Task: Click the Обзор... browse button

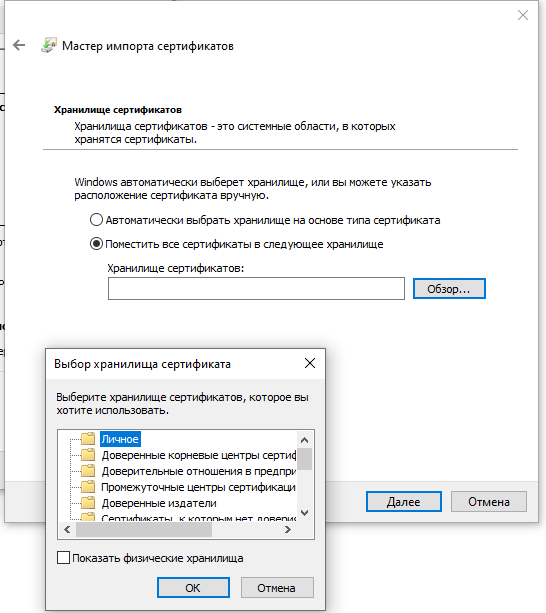Action: 449,289
